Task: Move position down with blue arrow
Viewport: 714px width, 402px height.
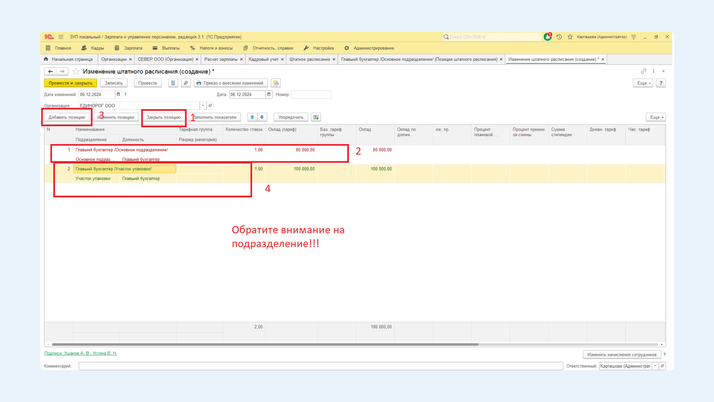Action: [x=262, y=117]
